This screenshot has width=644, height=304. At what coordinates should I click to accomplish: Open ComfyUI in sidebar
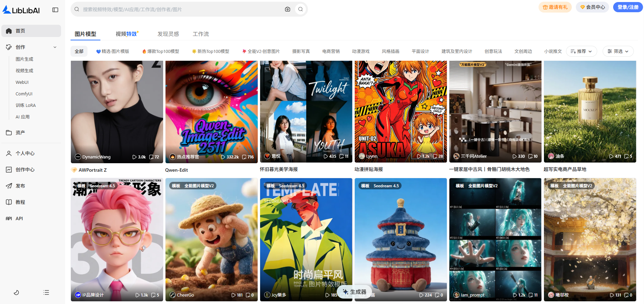coord(24,94)
